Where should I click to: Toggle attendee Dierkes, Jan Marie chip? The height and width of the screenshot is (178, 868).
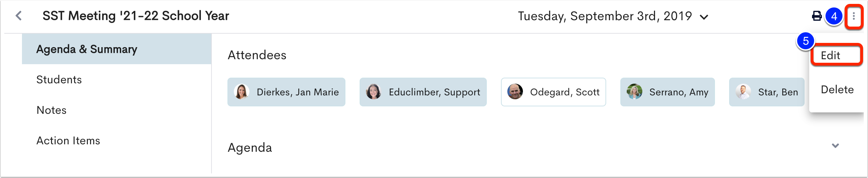click(286, 92)
